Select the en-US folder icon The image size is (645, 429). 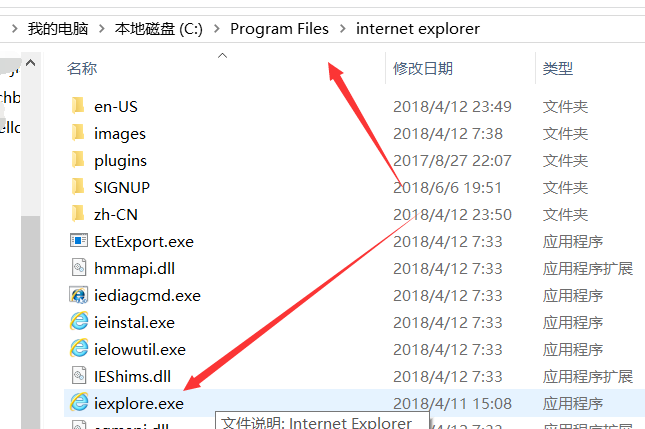pos(79,106)
